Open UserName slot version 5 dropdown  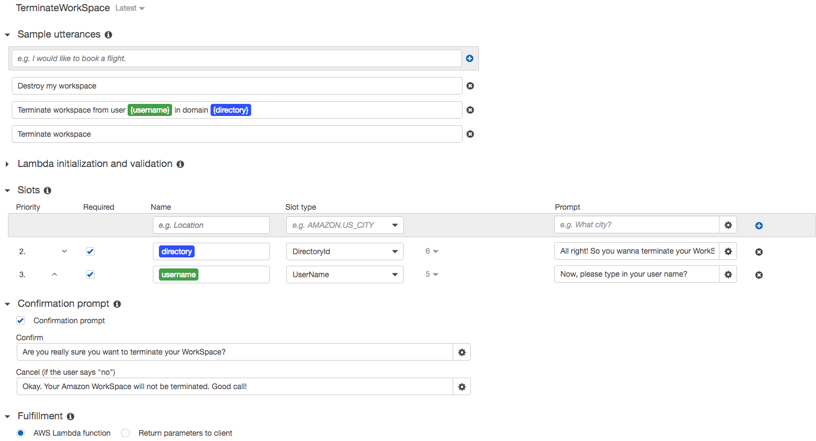[x=431, y=274]
